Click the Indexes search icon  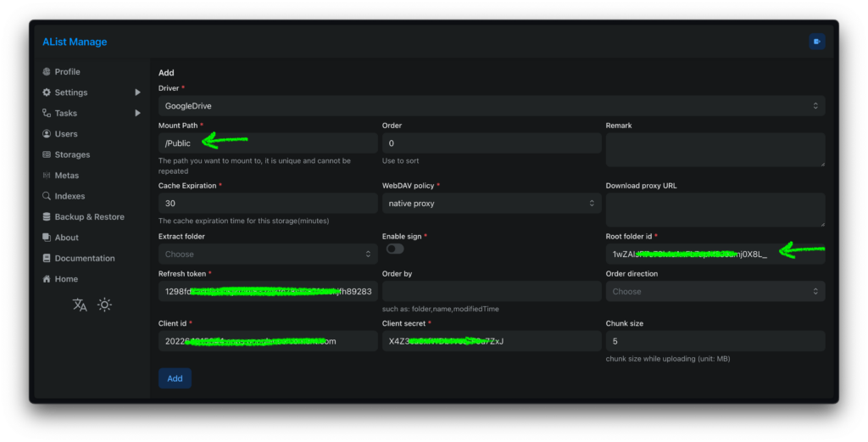coord(47,196)
